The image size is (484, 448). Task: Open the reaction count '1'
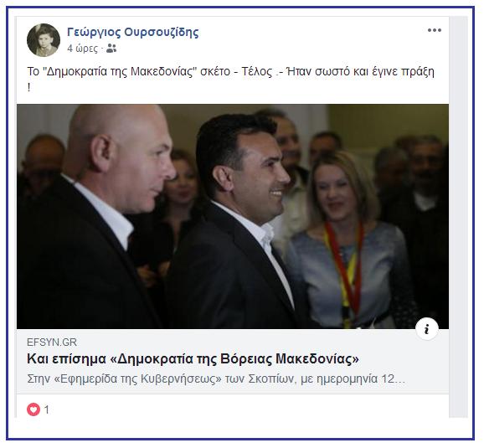47,410
